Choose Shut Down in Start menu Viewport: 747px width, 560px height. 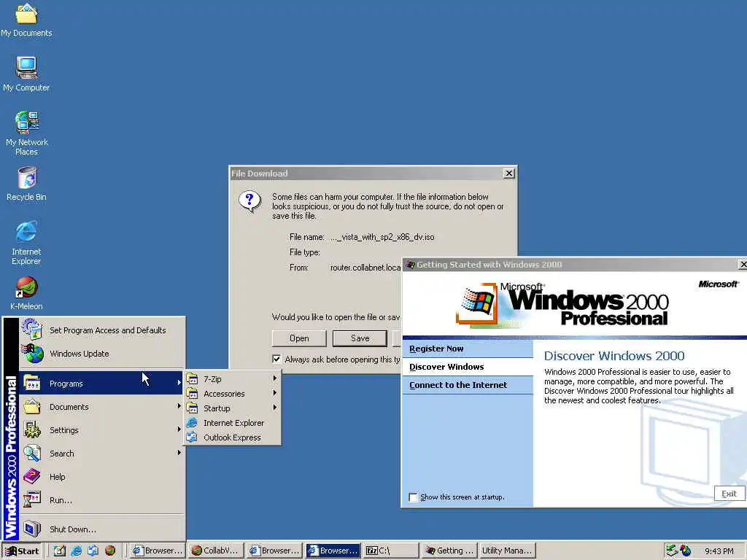[x=101, y=529]
